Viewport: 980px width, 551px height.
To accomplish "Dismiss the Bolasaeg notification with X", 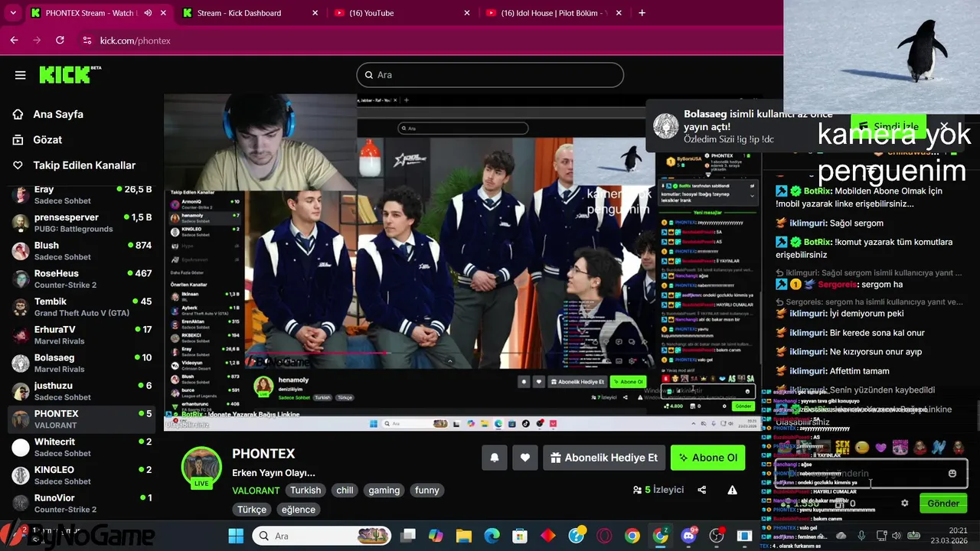I will [x=945, y=126].
